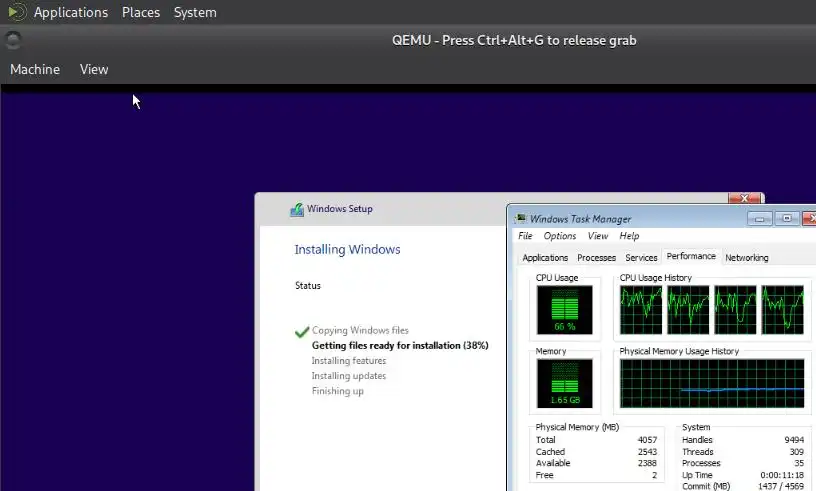Click the third CPU Usage History graph
The height and width of the screenshot is (491, 816).
click(735, 310)
